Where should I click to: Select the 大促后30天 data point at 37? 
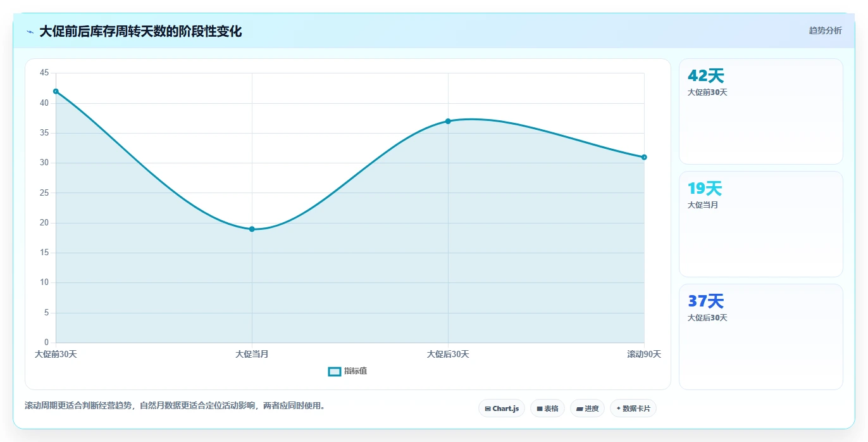tap(448, 121)
